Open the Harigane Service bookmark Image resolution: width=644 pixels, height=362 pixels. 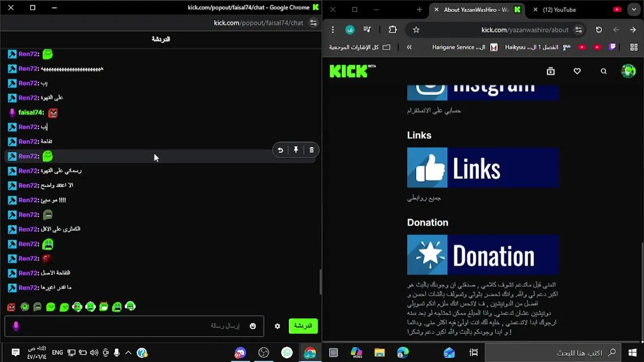pyautogui.click(x=464, y=47)
